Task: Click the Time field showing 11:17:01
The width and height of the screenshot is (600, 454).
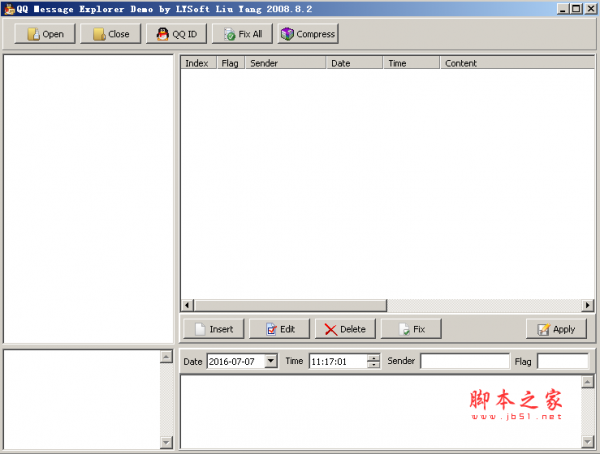Action: [x=338, y=361]
